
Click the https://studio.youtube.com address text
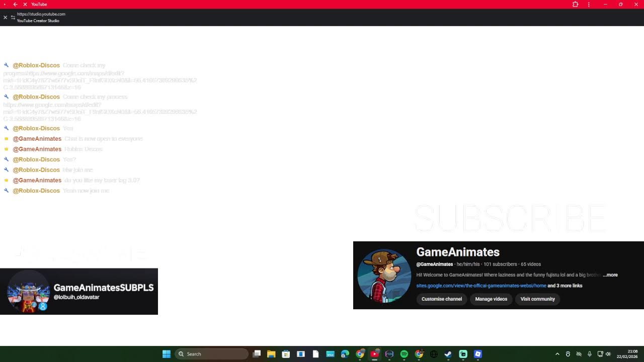pyautogui.click(x=41, y=14)
